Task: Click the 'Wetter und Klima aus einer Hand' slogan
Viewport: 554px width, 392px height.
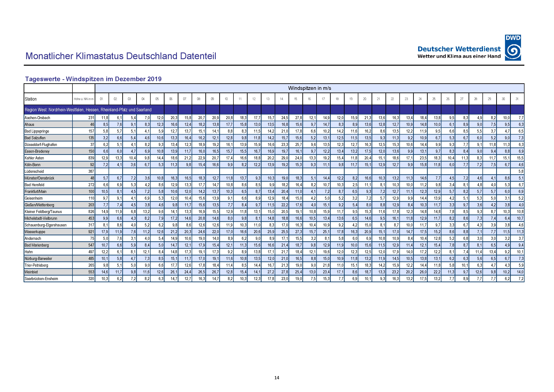Action: (459, 56)
